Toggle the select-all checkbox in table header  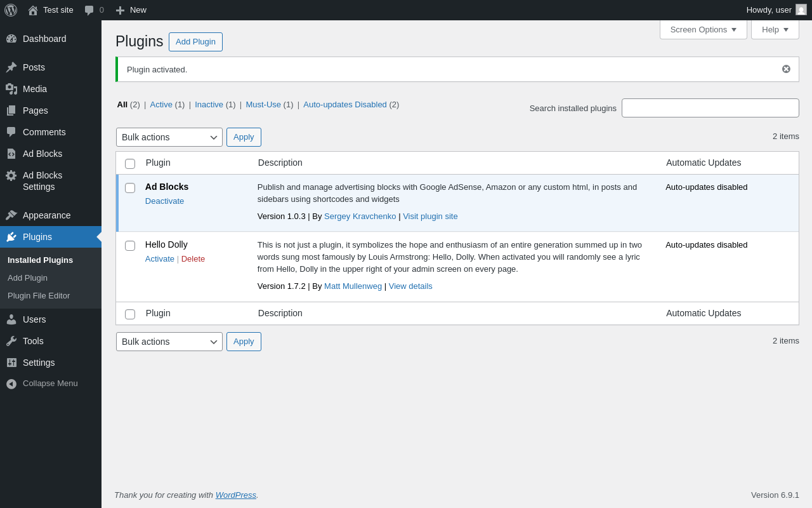(x=130, y=164)
